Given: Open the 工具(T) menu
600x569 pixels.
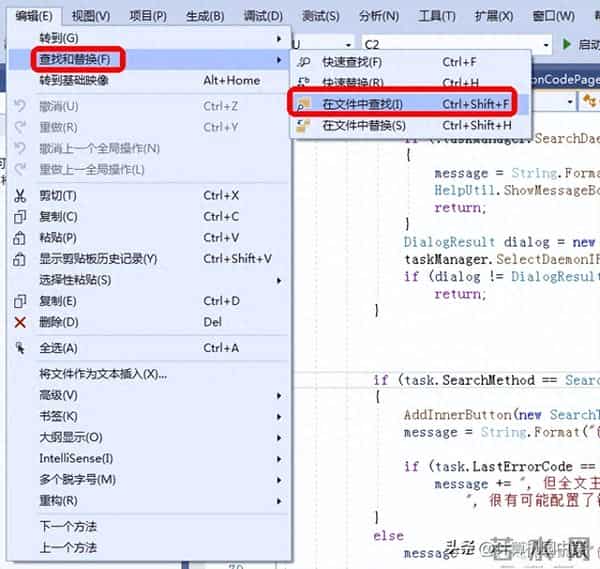Looking at the screenshot, I should coord(437,16).
